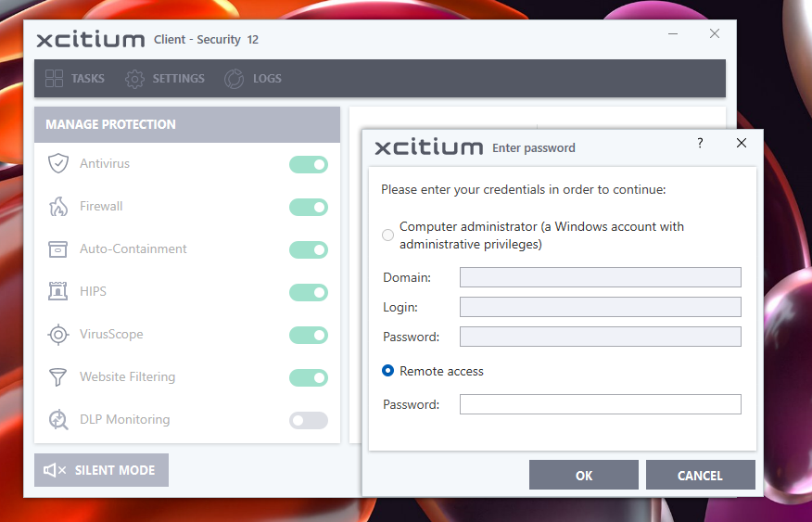This screenshot has width=812, height=522.
Task: Click the Auto-Containment box icon
Action: (58, 249)
